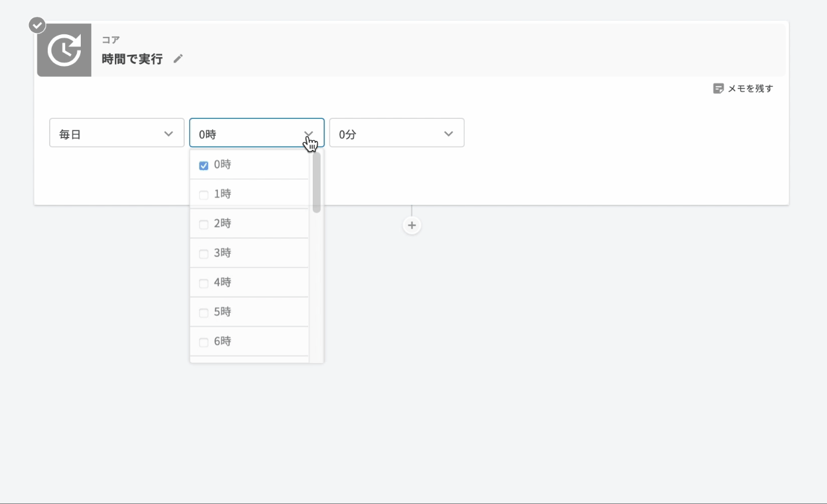
Task: Uncheck the 0時 checkbox
Action: [x=204, y=165]
